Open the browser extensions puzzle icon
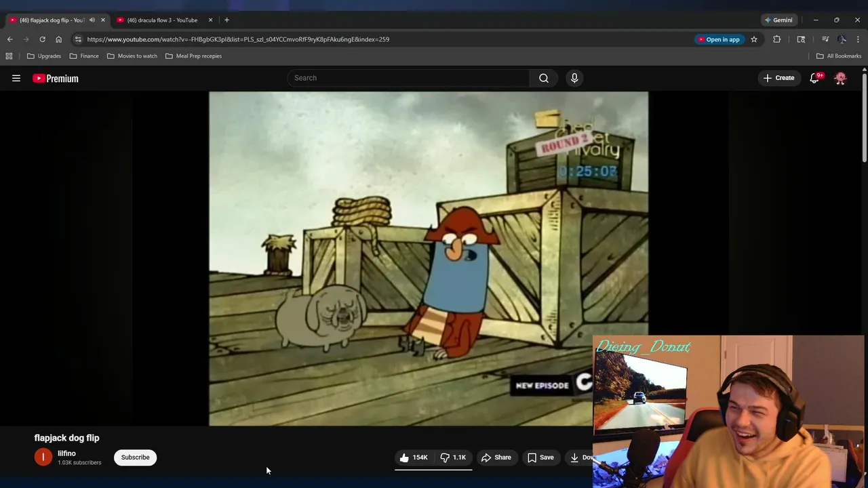The width and height of the screenshot is (868, 488). coord(777,39)
